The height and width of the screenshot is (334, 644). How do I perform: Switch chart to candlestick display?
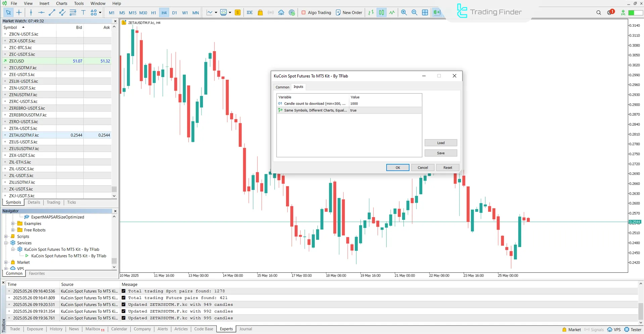point(381,12)
